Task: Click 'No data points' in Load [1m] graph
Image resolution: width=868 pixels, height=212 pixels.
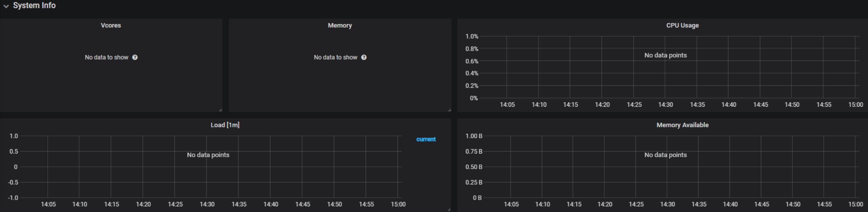Action: [x=208, y=155]
